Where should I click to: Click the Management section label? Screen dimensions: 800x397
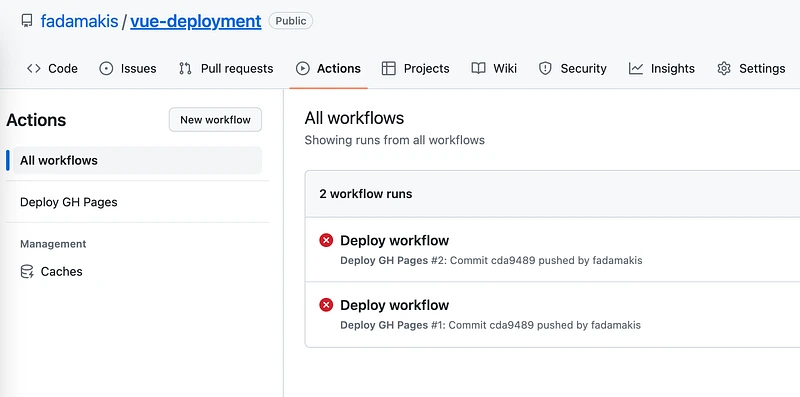tap(53, 244)
